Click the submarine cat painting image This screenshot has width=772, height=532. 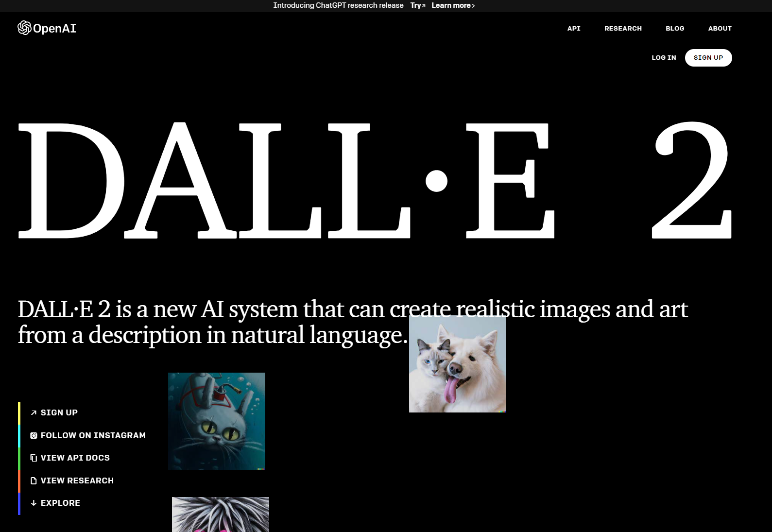(217, 421)
